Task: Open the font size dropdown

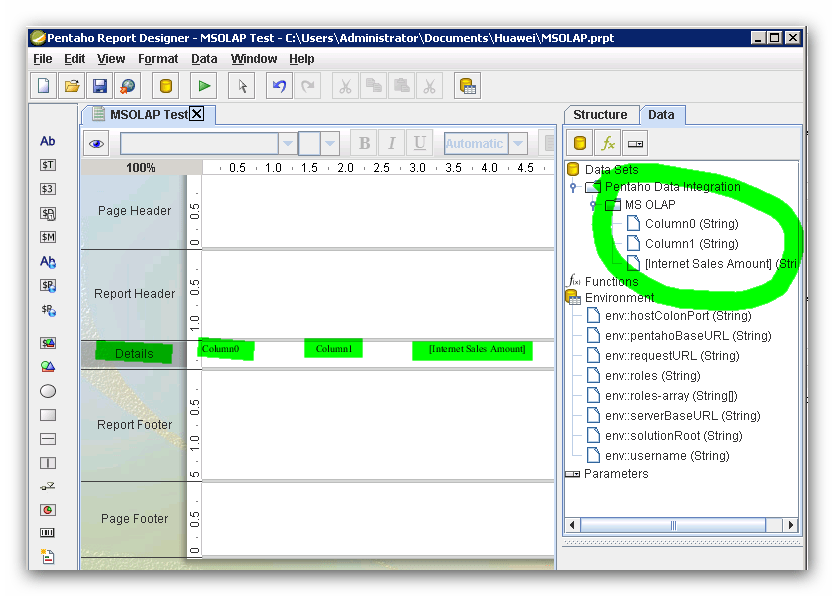Action: 330,144
